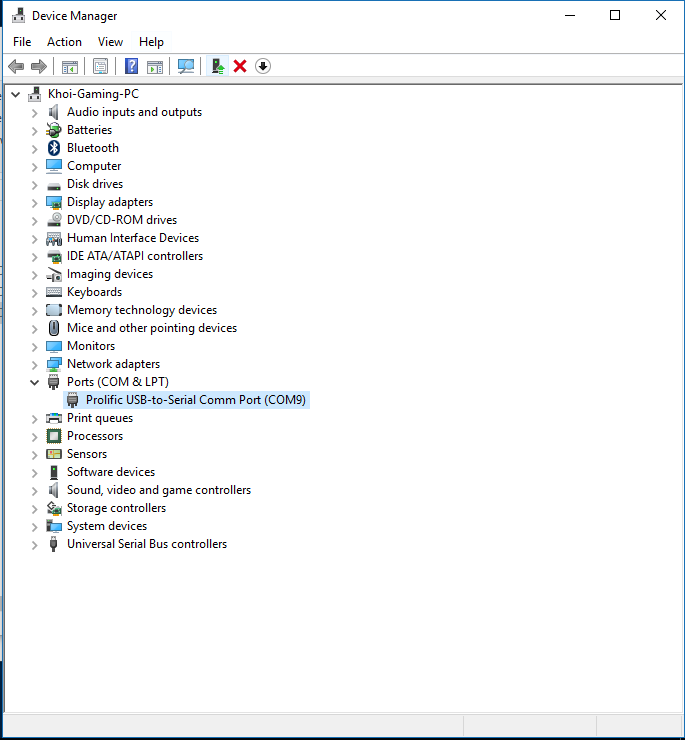685x740 pixels.
Task: Expand the Software devices chevron
Action: 34,473
